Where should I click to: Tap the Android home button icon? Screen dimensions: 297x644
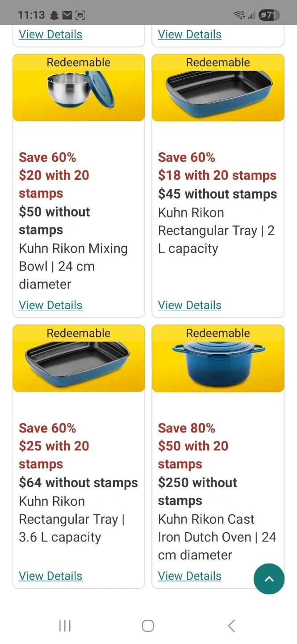(x=148, y=626)
